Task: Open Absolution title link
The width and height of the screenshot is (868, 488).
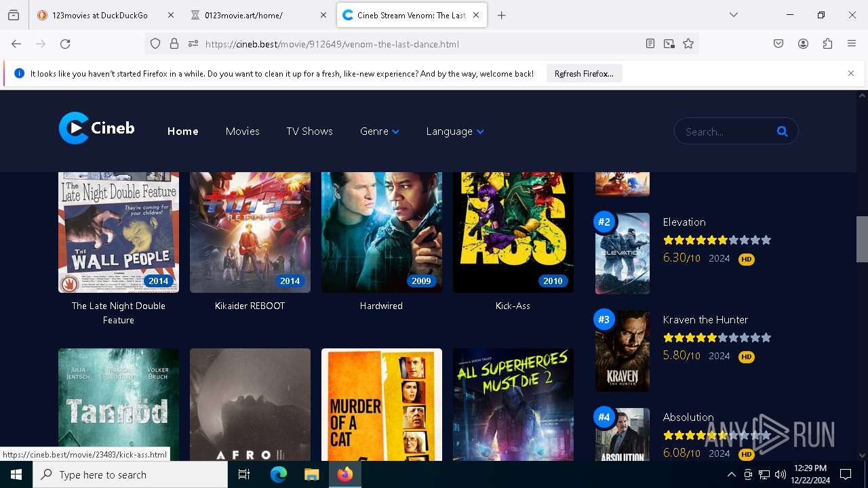Action: pyautogui.click(x=688, y=417)
